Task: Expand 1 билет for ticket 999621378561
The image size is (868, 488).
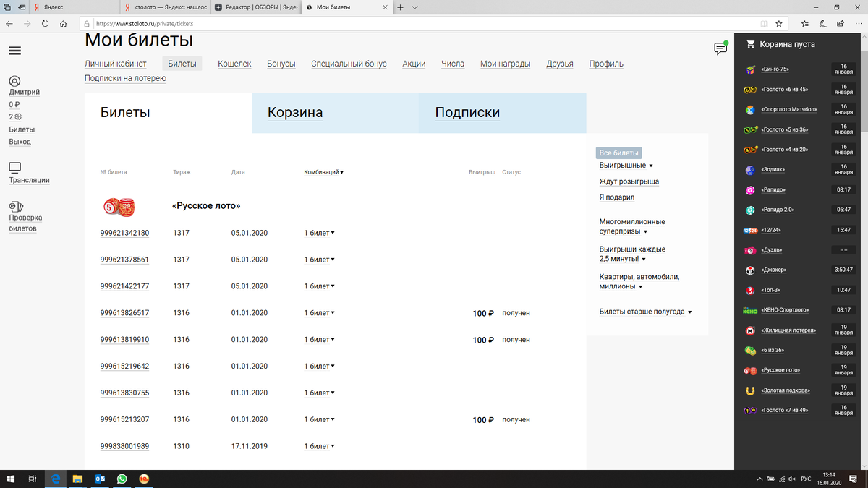Action: 319,260
